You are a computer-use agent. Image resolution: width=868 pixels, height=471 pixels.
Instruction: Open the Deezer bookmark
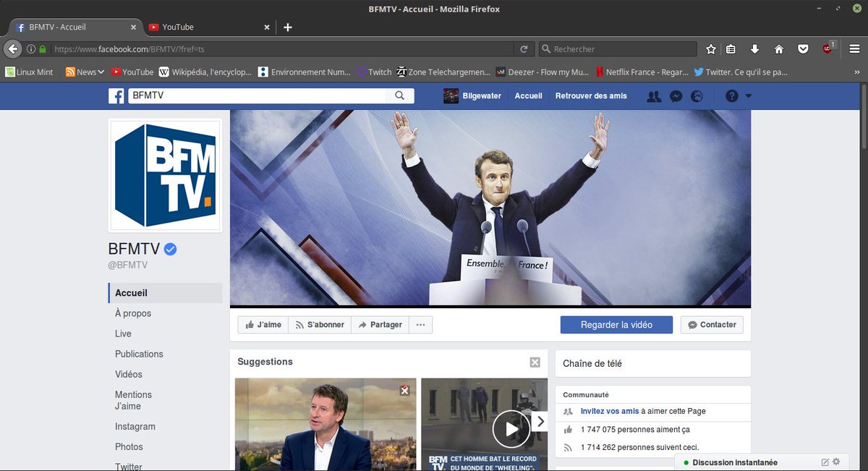click(x=542, y=72)
